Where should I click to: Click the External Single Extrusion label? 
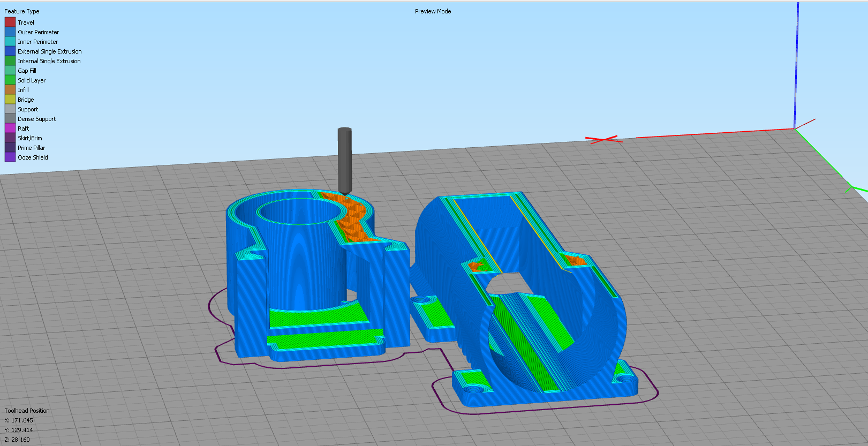pyautogui.click(x=49, y=51)
